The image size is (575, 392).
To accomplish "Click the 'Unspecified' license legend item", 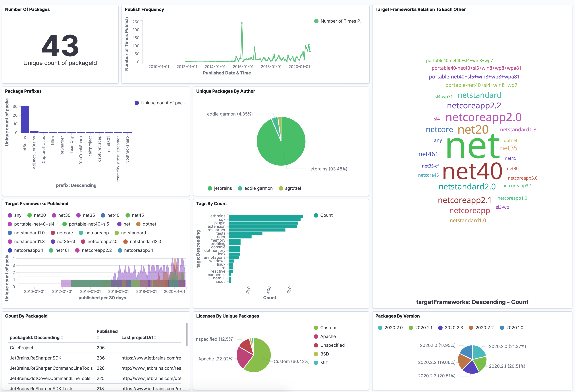I will [329, 345].
